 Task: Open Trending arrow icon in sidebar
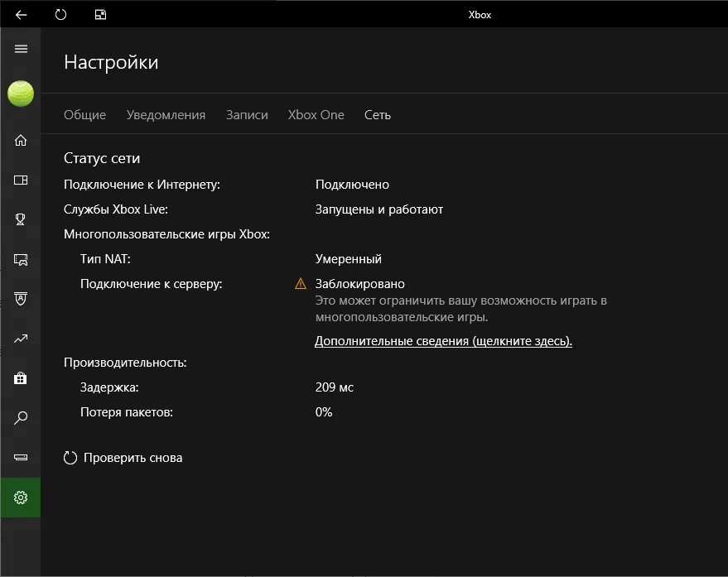[x=21, y=339]
